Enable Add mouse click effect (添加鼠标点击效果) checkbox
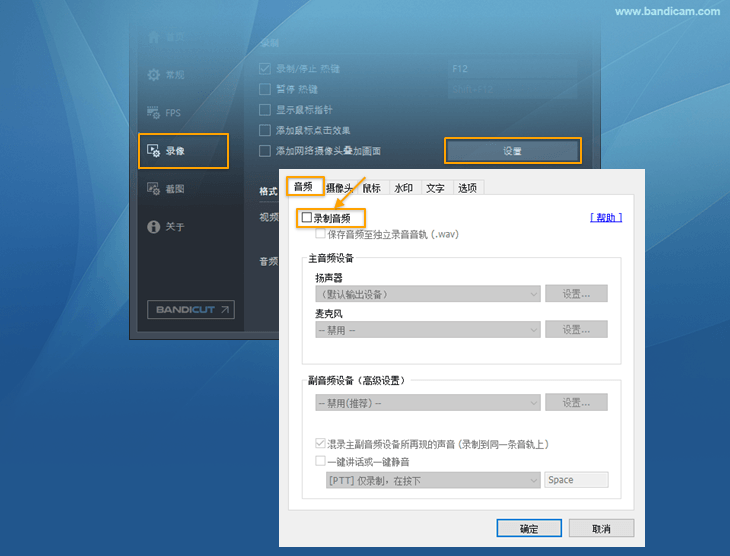 coord(265,130)
